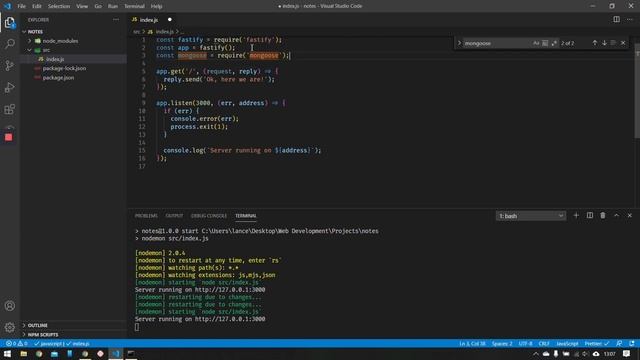Expand the node_modules folder
640x360 pixels.
click(x=60, y=41)
